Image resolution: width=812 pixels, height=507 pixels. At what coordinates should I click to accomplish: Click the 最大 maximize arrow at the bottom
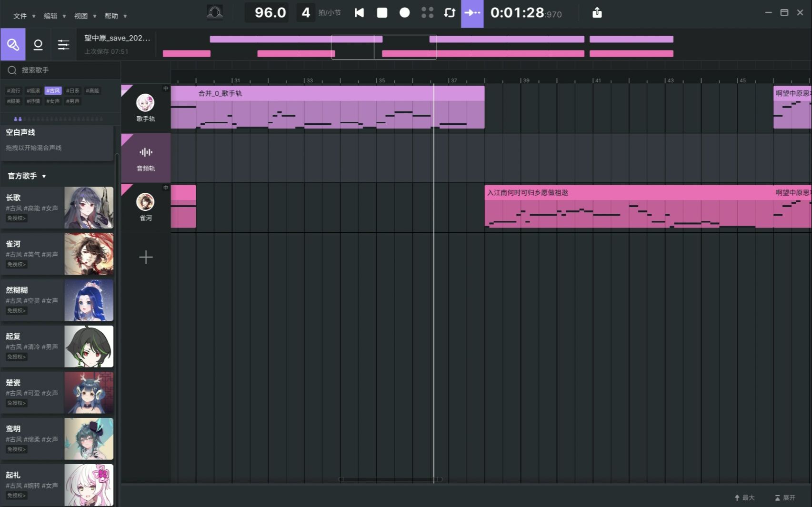tap(744, 497)
